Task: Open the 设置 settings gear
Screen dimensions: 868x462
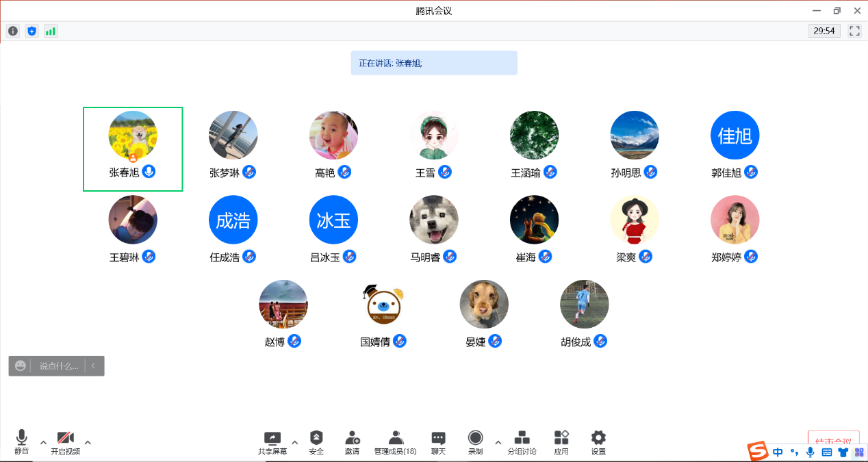Action: pyautogui.click(x=598, y=442)
